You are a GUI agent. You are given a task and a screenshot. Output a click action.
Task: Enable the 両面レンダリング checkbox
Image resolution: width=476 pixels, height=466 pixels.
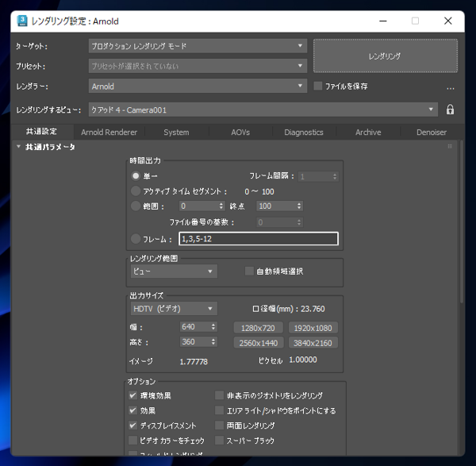(x=219, y=426)
